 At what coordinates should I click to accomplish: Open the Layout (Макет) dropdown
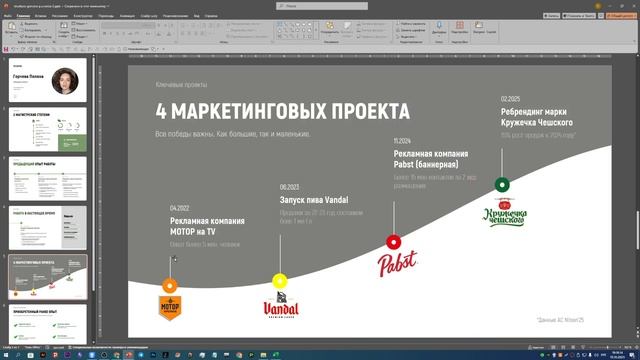80,24
